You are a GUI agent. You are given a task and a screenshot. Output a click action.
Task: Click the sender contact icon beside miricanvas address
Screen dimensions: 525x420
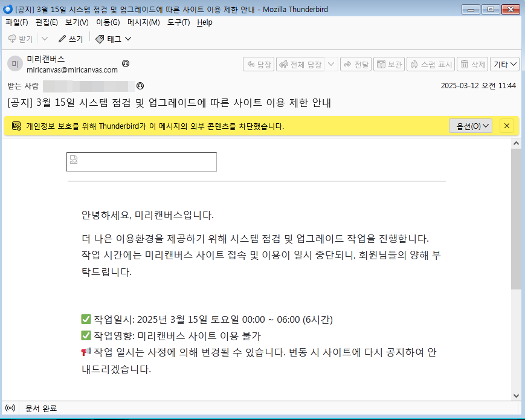point(126,63)
